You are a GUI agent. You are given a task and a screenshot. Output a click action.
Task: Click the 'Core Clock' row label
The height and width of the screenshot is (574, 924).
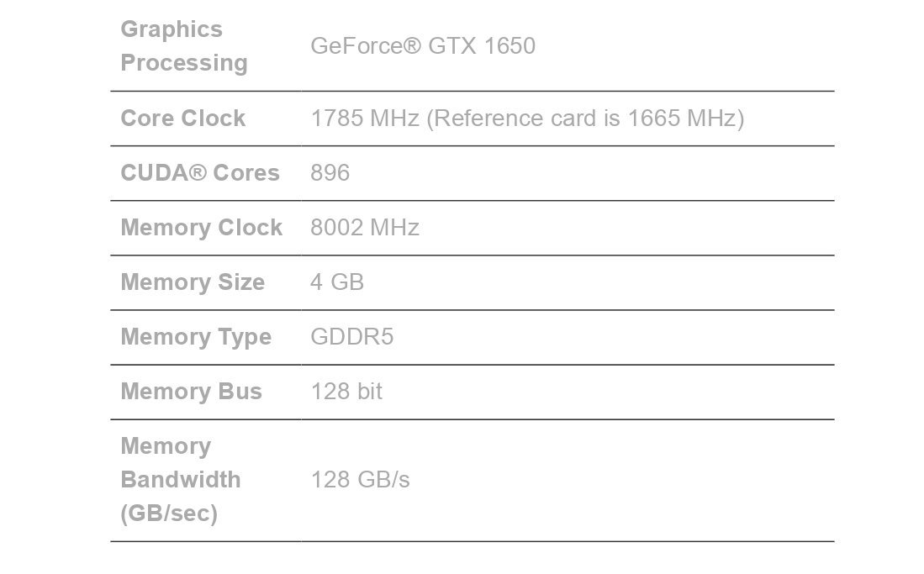(x=183, y=118)
